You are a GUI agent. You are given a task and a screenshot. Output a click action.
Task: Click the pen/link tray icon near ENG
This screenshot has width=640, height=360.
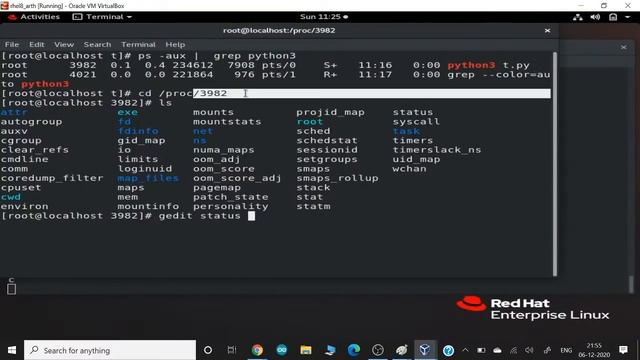tap(547, 350)
